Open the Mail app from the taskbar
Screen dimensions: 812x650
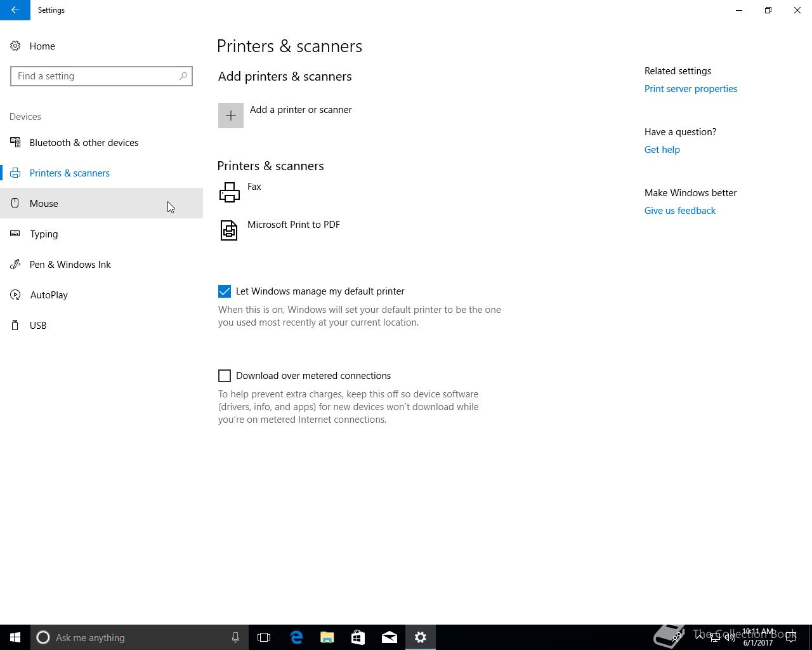point(390,637)
